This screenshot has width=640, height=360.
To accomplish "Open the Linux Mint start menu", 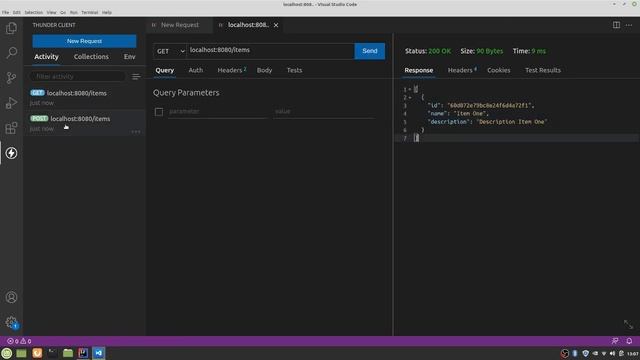I will pyautogui.click(x=7, y=353).
